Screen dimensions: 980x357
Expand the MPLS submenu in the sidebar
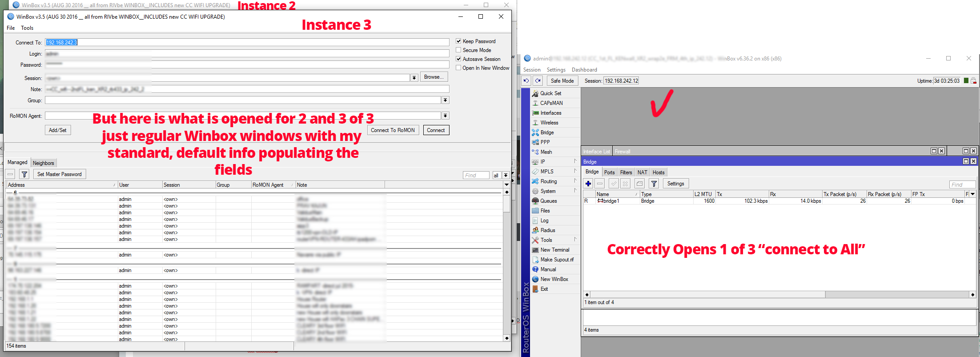[575, 171]
